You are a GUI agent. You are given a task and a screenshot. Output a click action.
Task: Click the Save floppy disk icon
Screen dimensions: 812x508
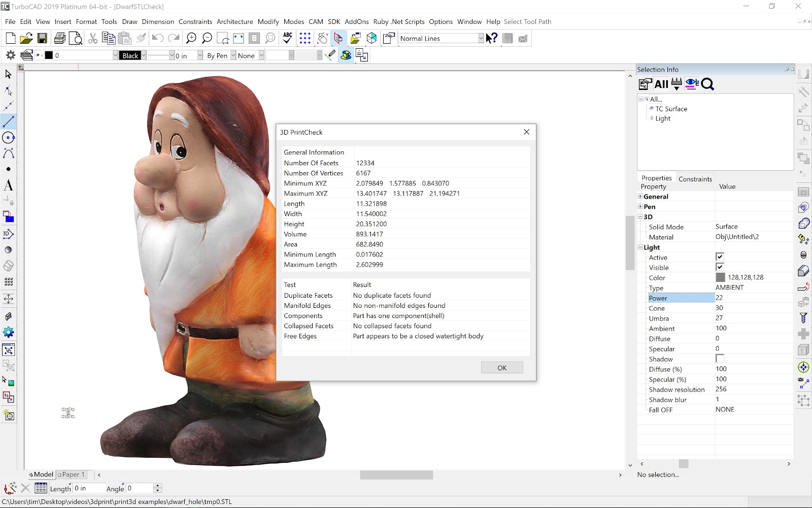(x=42, y=39)
